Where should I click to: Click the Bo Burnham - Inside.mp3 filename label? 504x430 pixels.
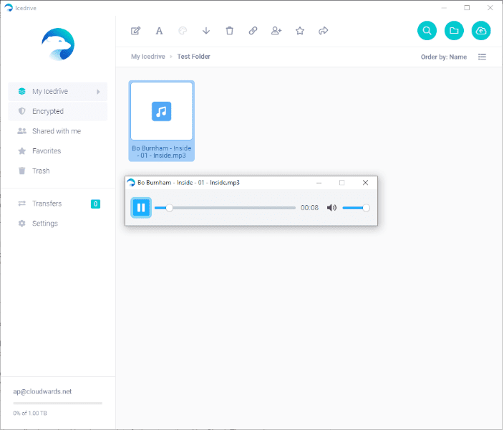tap(161, 152)
